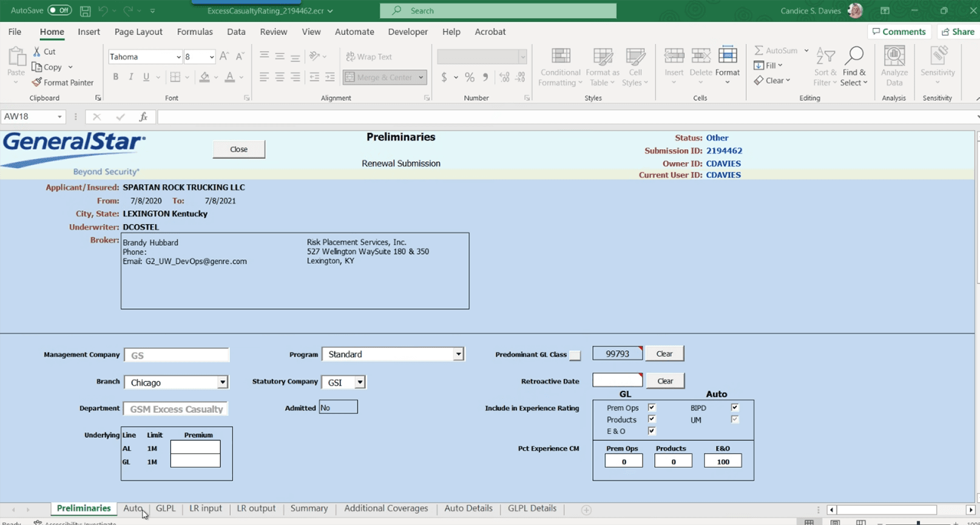Expand the Program Standard dropdown
Image resolution: width=980 pixels, height=525 pixels.
tap(458, 354)
